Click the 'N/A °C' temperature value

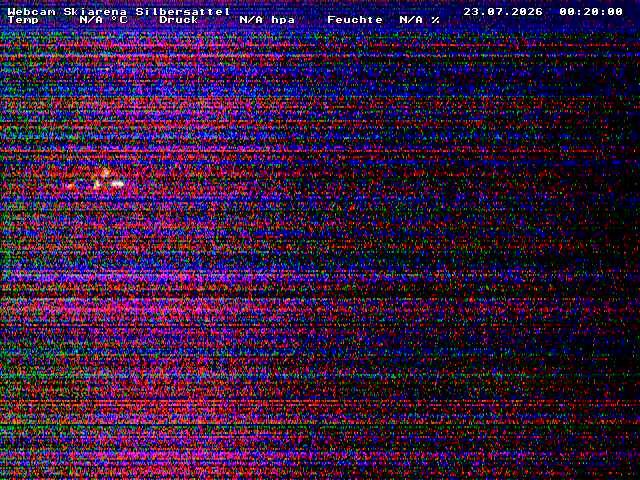pos(103,20)
